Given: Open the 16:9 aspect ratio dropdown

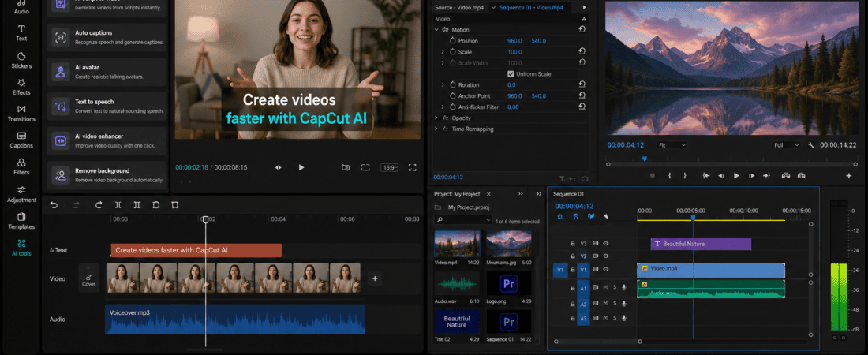Looking at the screenshot, I should coord(389,167).
